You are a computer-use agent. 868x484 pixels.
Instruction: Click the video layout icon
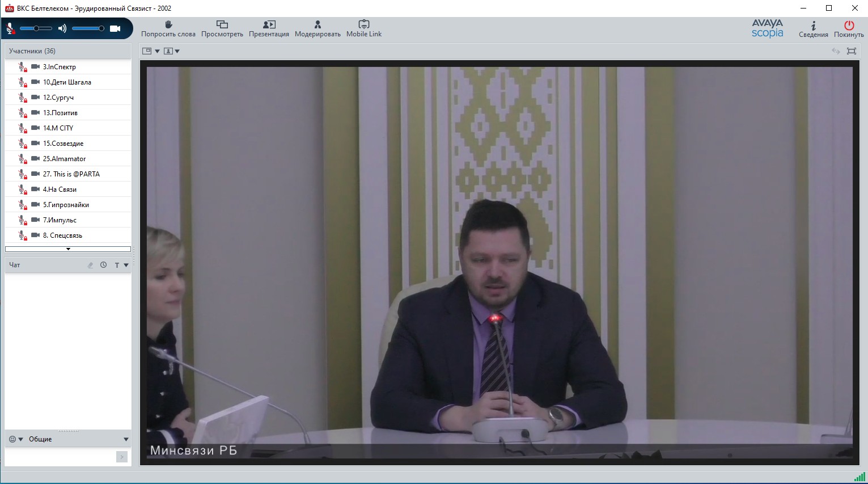point(147,51)
